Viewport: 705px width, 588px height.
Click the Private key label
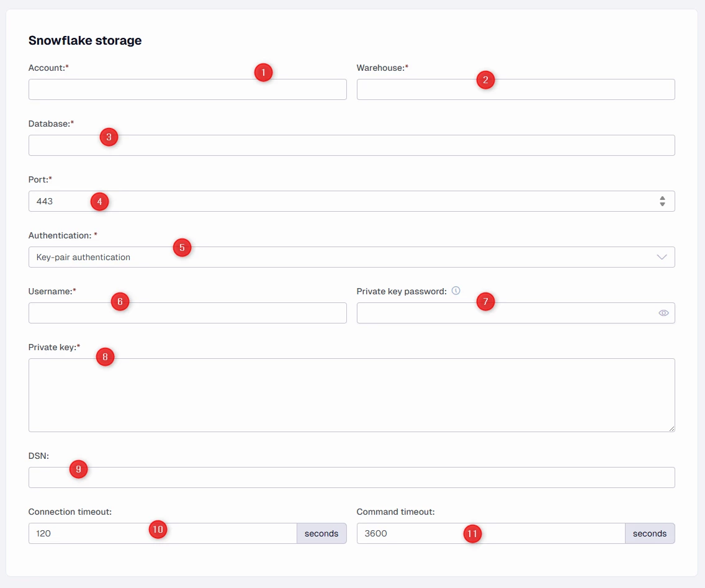[55, 347]
